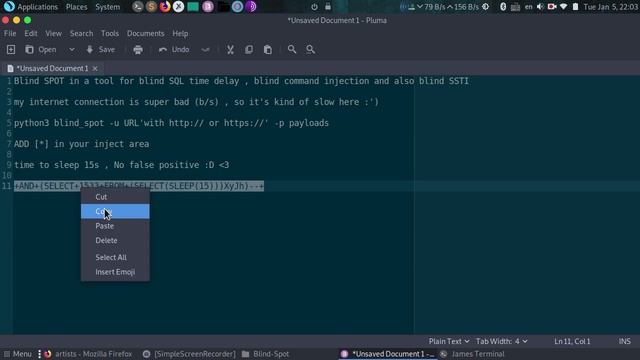Click the teal square launcher icon in panel
The width and height of the screenshot is (640, 360).
click(x=193, y=7)
